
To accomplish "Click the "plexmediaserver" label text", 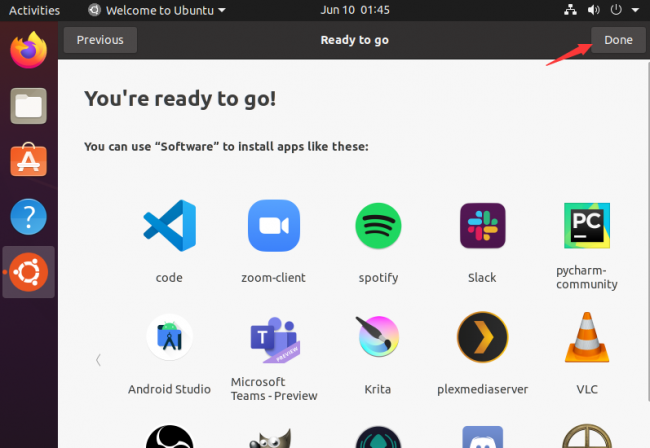I will pos(483,390).
